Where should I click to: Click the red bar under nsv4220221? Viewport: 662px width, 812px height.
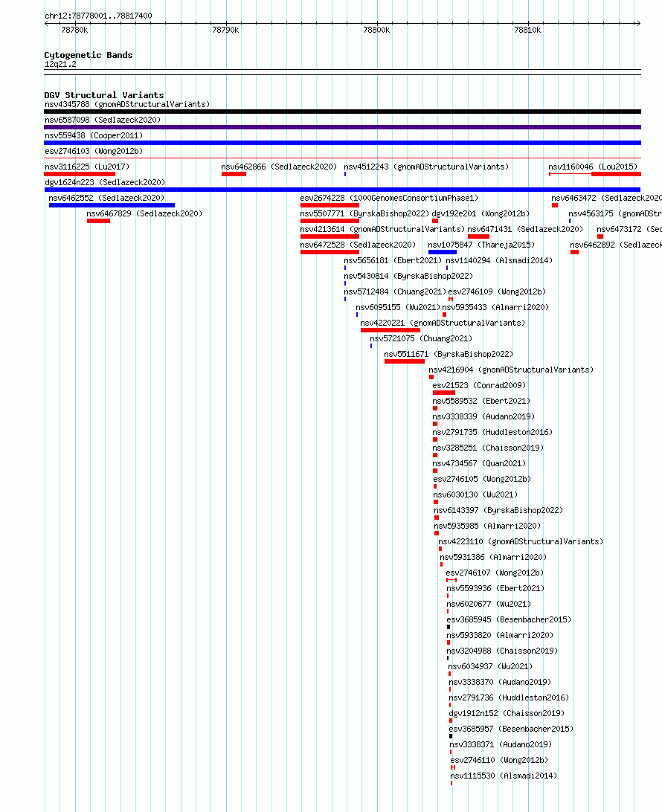click(x=391, y=330)
